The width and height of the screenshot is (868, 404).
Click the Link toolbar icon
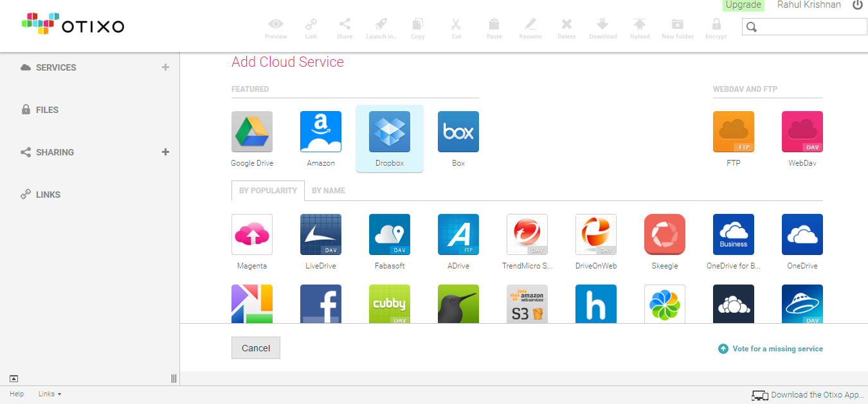pyautogui.click(x=311, y=28)
